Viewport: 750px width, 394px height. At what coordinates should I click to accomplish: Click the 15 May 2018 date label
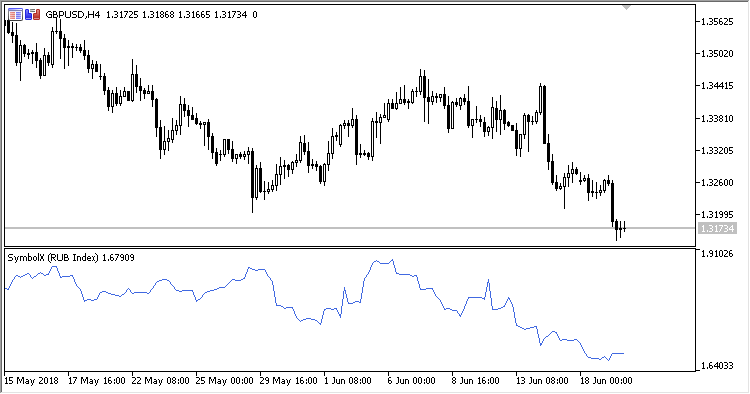click(x=31, y=381)
